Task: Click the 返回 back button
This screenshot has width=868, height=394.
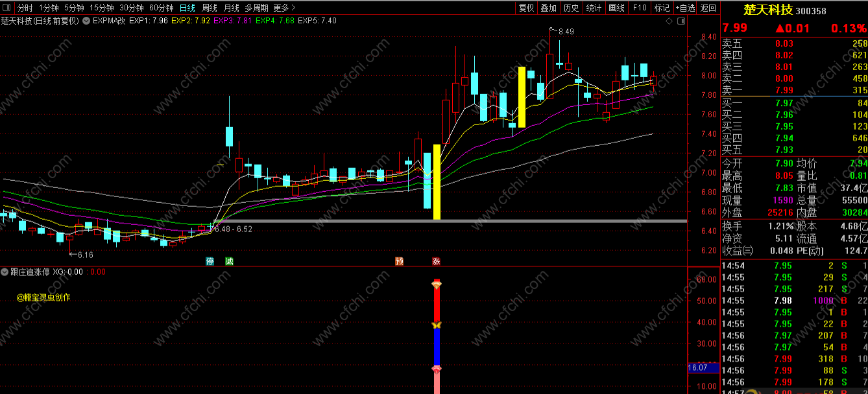Action: click(x=708, y=8)
